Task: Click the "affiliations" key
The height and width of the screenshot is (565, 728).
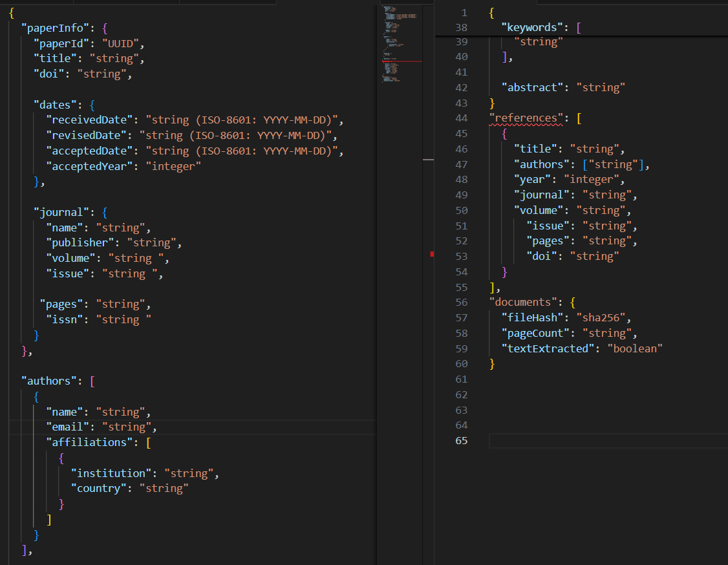Action: point(89,442)
